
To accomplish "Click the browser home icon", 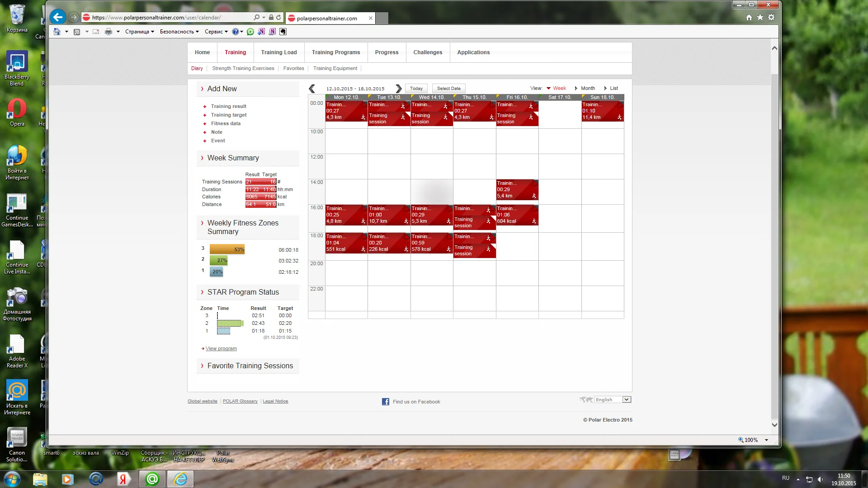I will click(749, 18).
